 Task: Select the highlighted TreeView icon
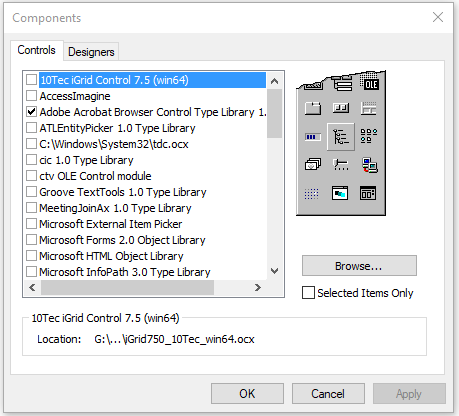tap(341, 137)
